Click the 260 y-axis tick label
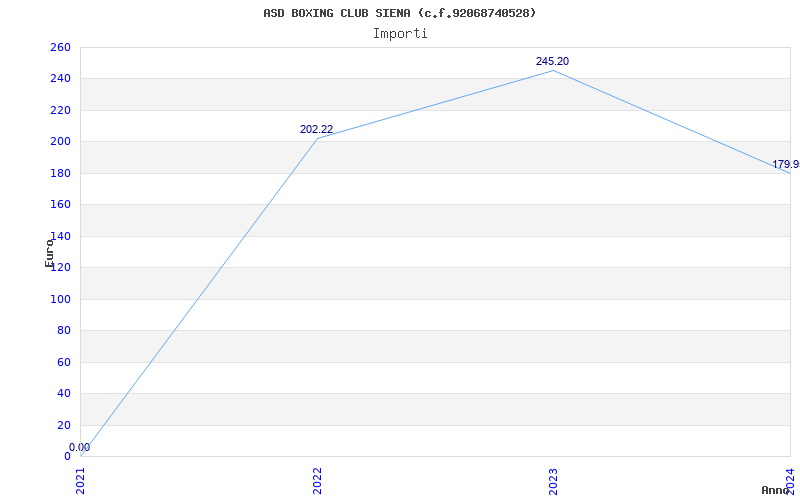 [60, 47]
